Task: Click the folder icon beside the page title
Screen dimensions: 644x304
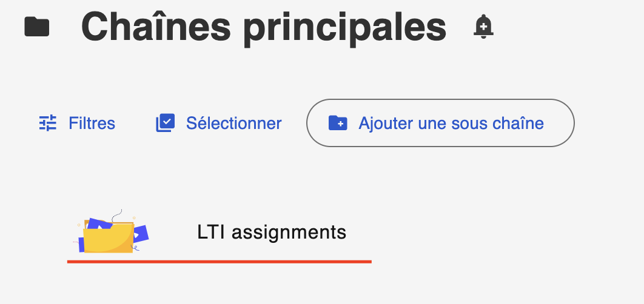Action: pos(37,27)
